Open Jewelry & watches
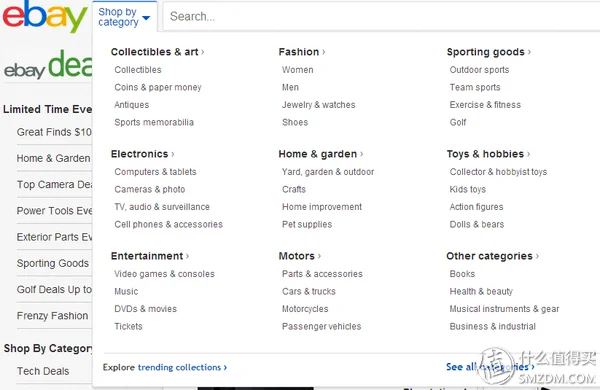Image resolution: width=600 pixels, height=390 pixels. (318, 104)
